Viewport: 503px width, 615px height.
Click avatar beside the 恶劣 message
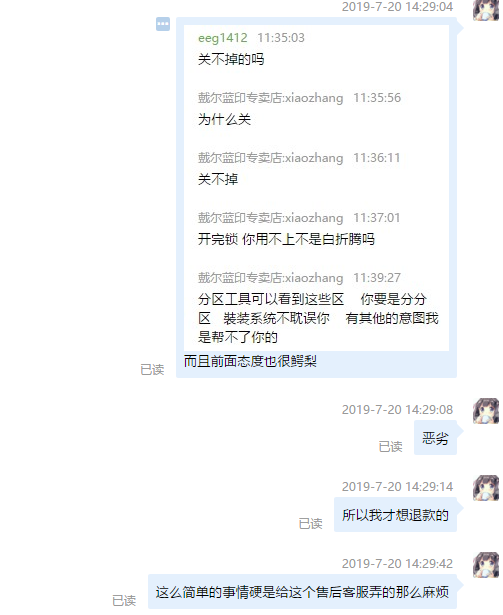486,411
